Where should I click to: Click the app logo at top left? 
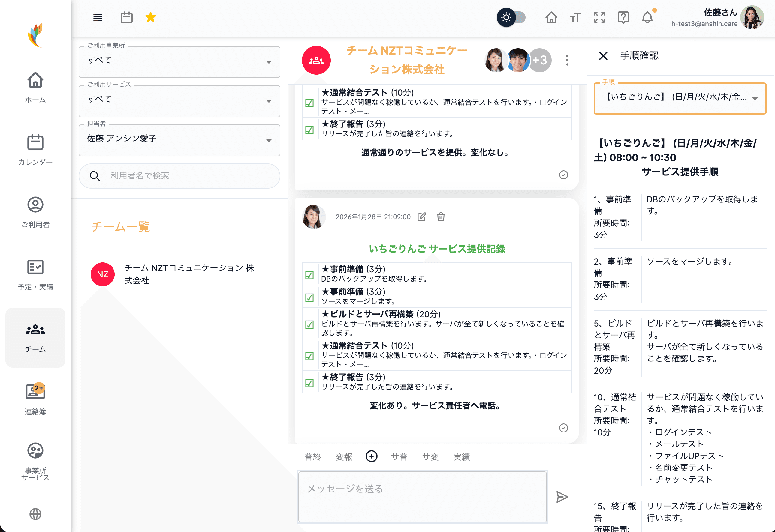(x=35, y=35)
